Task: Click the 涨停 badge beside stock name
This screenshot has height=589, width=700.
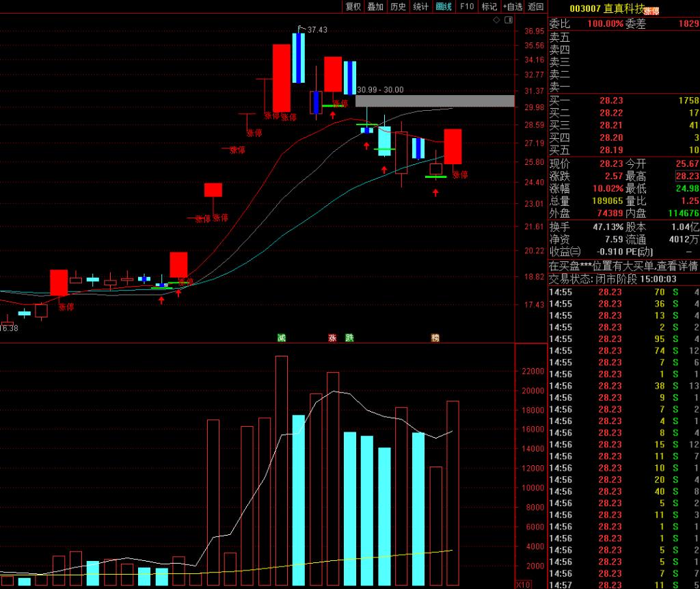Action: click(x=651, y=11)
